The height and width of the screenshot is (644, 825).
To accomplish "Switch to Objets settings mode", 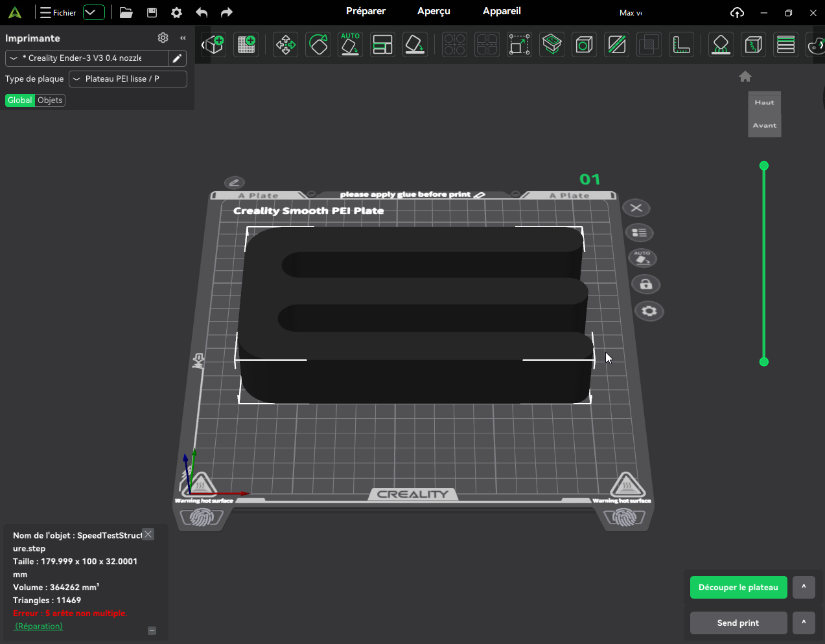I will tap(50, 100).
